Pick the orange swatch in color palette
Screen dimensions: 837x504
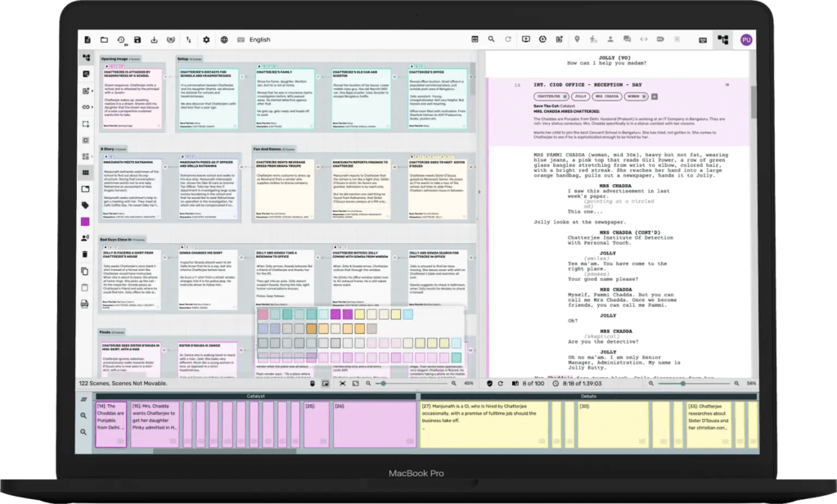tap(311, 328)
